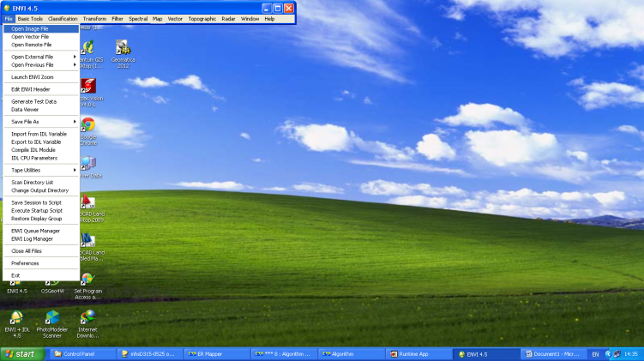Image resolution: width=644 pixels, height=361 pixels.
Task: Expand the Save File As submenu
Action: pyautogui.click(x=41, y=122)
